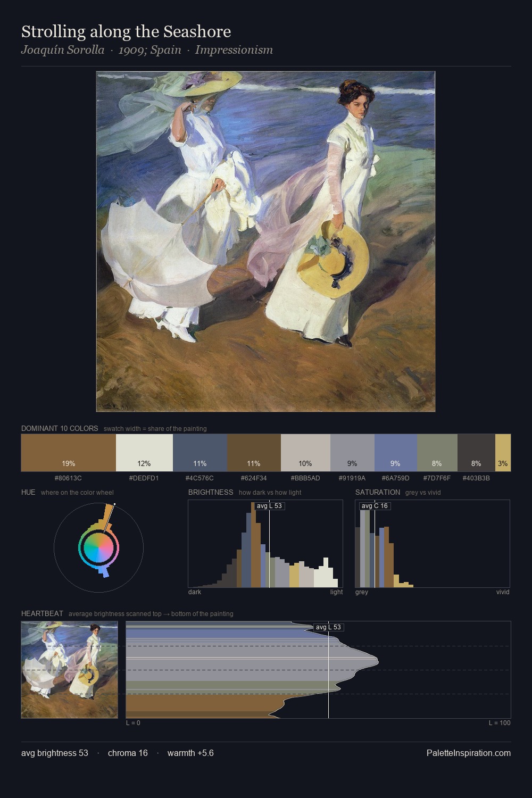Viewport: 532px width, 798px height.
Task: Click the hex code text '#80613C'
Action: (x=68, y=478)
